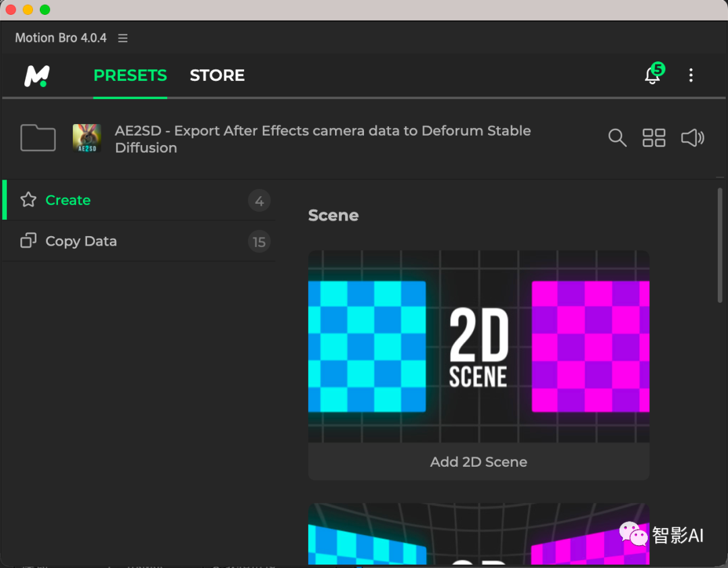Click the vertical scrollbar of the presets list
This screenshot has width=728, height=568.
(x=720, y=246)
